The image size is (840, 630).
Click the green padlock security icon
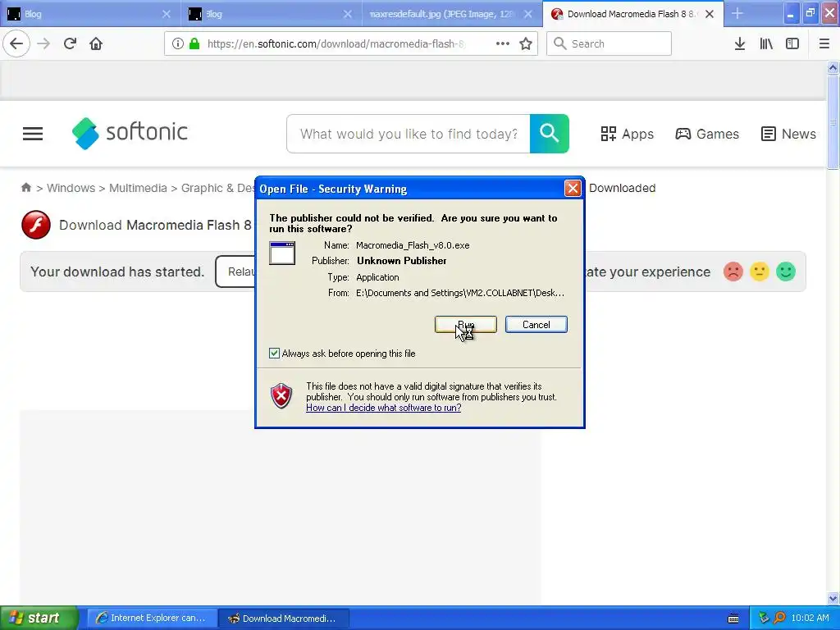pyautogui.click(x=194, y=43)
